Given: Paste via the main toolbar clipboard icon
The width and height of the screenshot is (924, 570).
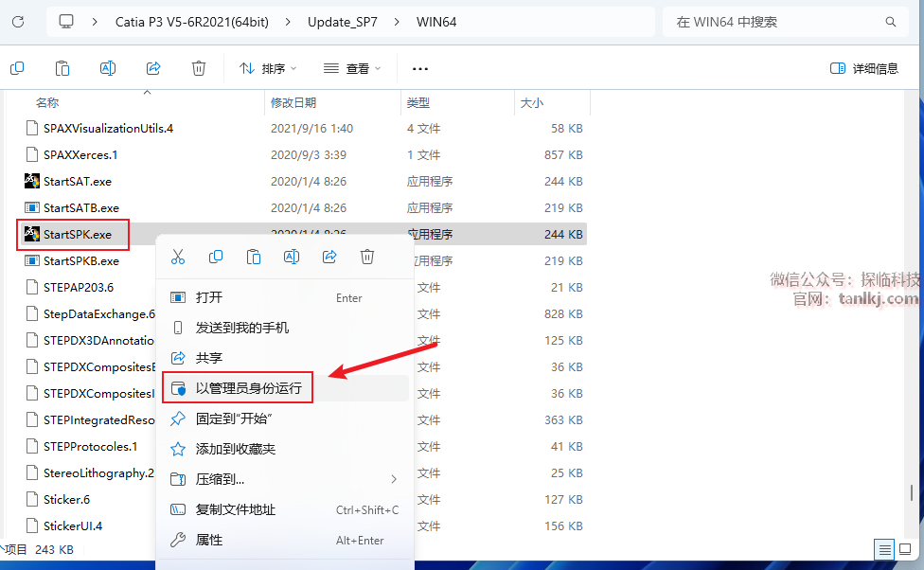Looking at the screenshot, I should 62,68.
